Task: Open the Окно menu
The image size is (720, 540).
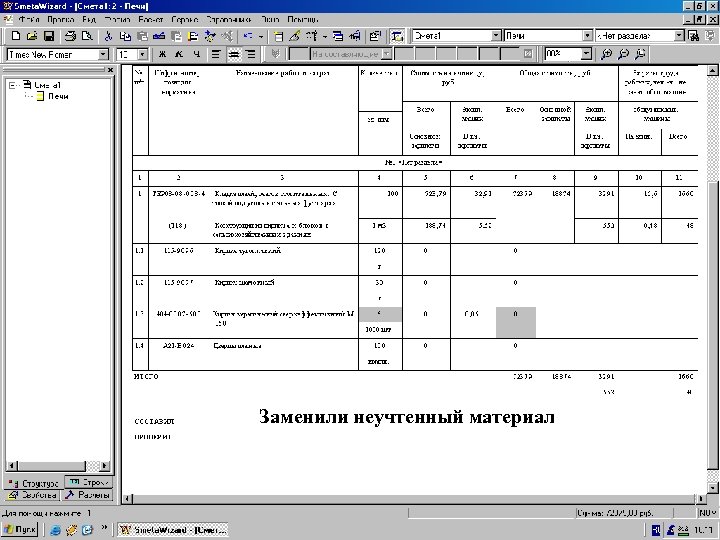Action: pyautogui.click(x=270, y=20)
